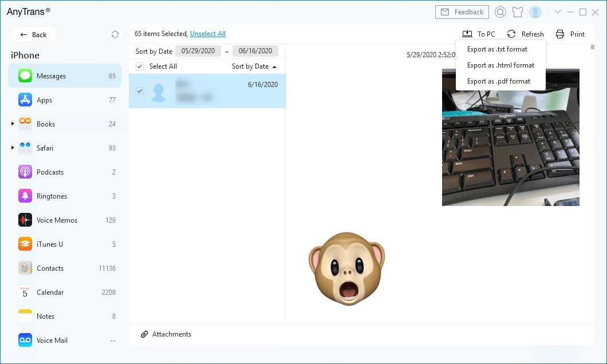Select the Safari icon in sidebar

coord(25,148)
